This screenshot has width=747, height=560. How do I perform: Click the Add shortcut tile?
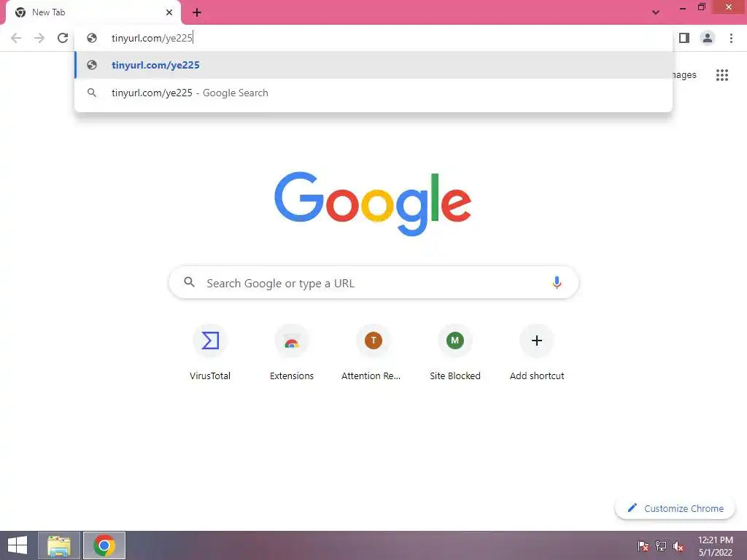(x=537, y=354)
